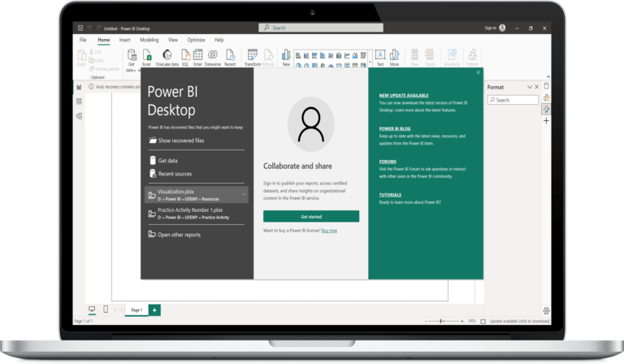Open the Modeling ribbon tab
This screenshot has width=624, height=364.
[149, 40]
